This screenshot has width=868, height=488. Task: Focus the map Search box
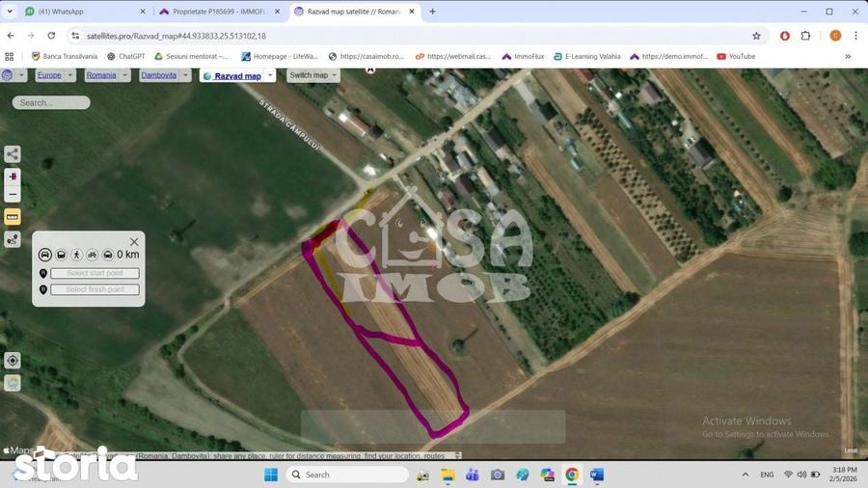51,102
